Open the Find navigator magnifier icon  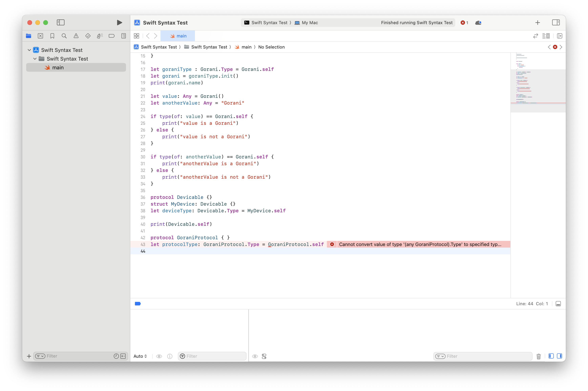[x=64, y=36]
